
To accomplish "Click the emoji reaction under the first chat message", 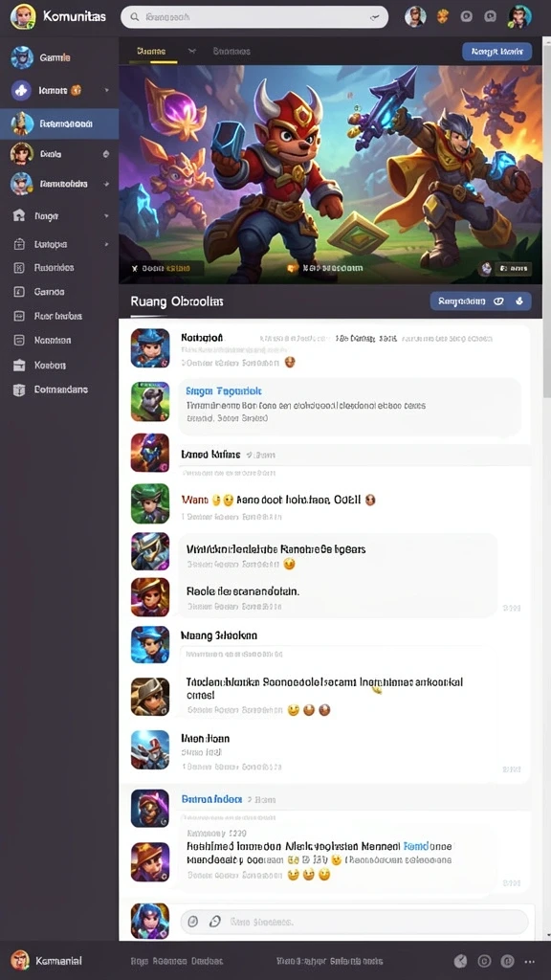I will tap(289, 363).
